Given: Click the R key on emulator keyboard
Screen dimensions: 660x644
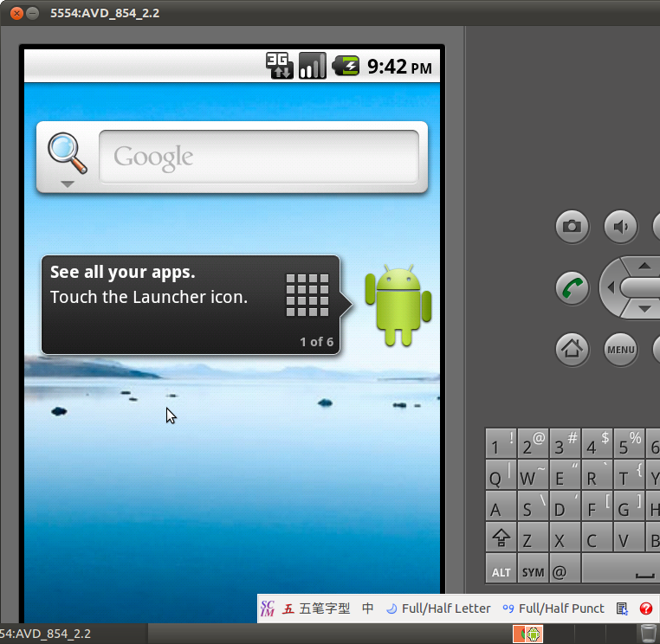Looking at the screenshot, I should pyautogui.click(x=597, y=474).
